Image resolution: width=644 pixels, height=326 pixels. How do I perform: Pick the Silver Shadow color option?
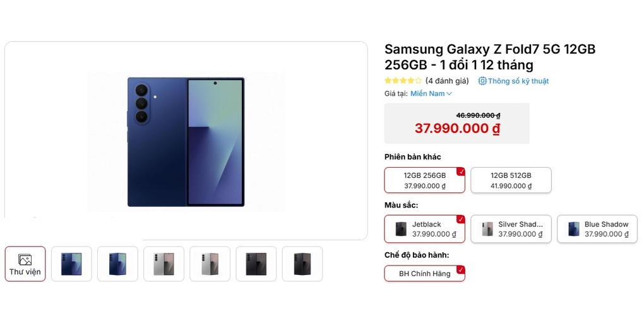511,229
